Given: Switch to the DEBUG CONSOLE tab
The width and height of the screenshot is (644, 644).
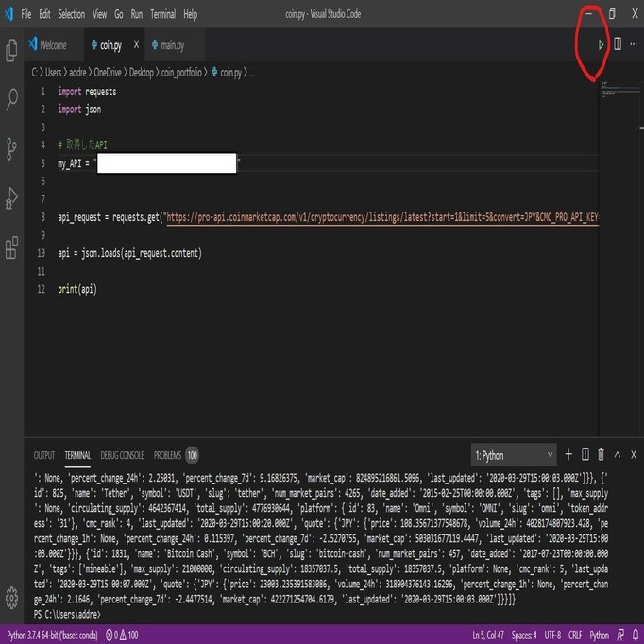Looking at the screenshot, I should point(122,455).
